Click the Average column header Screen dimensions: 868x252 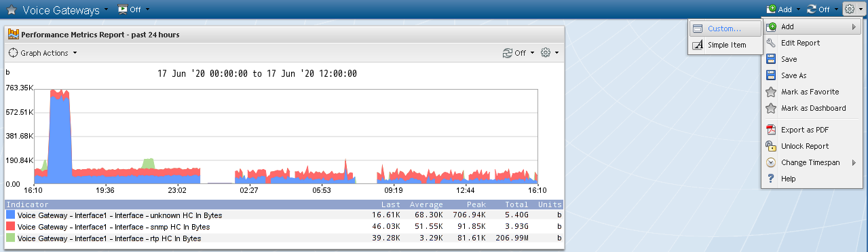click(426, 204)
